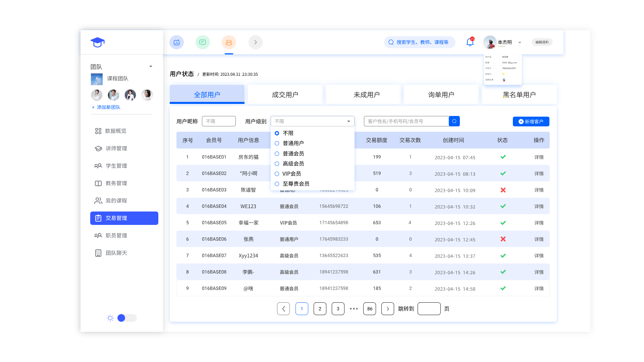This screenshot has height=362, width=644.
Task: Click the notification bell icon
Action: [470, 42]
